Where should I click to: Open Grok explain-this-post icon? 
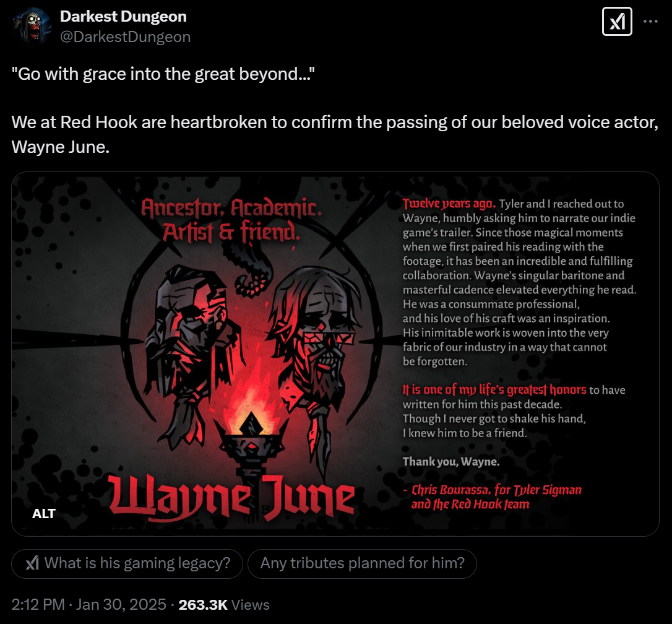point(617,22)
